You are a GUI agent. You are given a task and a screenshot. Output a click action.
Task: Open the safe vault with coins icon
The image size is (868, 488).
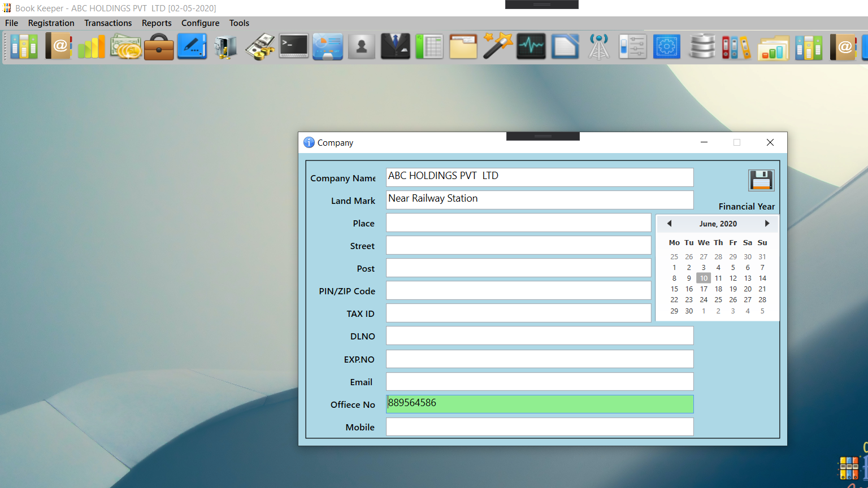click(225, 47)
